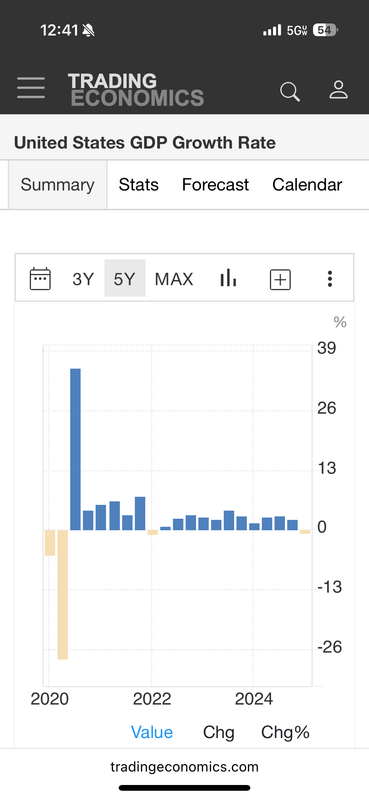Tap the tallest blue bar in 2020

[x=75, y=449]
